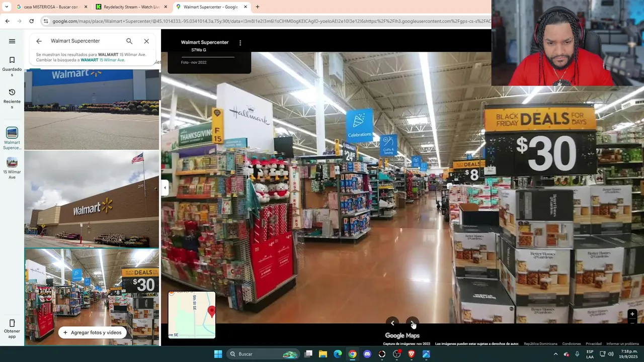Open Windows Start menu
This screenshot has width=644, height=362.
pyautogui.click(x=218, y=354)
